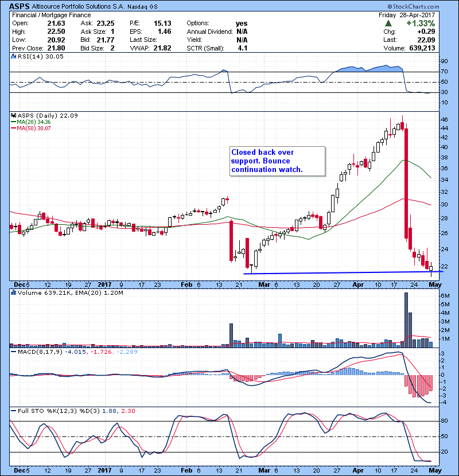Click the green up-triangle change indicator
The width and height of the screenshot is (459, 476).
click(x=388, y=24)
